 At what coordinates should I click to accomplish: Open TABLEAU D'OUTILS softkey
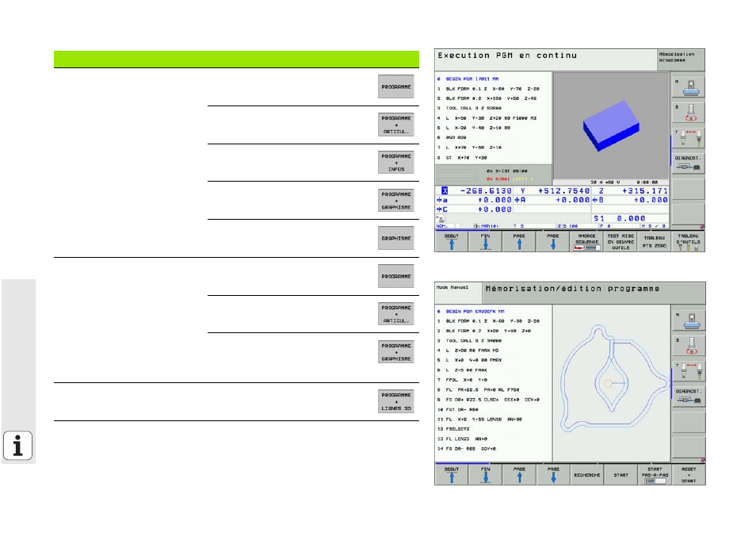[x=688, y=241]
